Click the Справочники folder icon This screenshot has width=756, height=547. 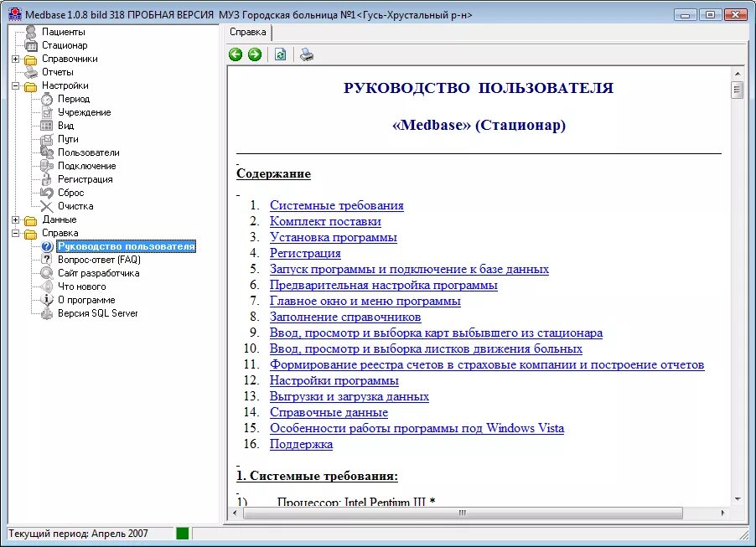[x=31, y=59]
